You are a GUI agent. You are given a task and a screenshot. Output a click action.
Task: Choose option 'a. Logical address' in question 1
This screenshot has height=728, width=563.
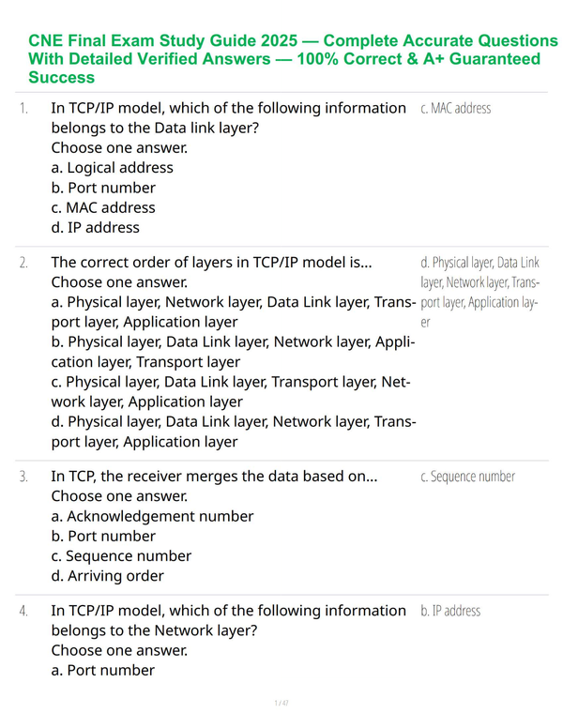(x=112, y=168)
